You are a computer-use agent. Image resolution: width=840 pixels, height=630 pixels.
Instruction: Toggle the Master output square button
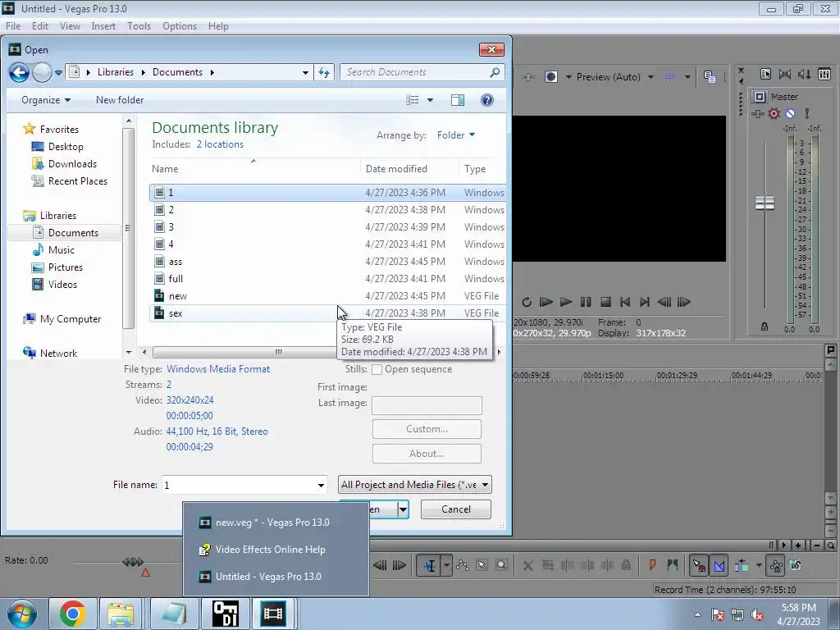(x=759, y=97)
